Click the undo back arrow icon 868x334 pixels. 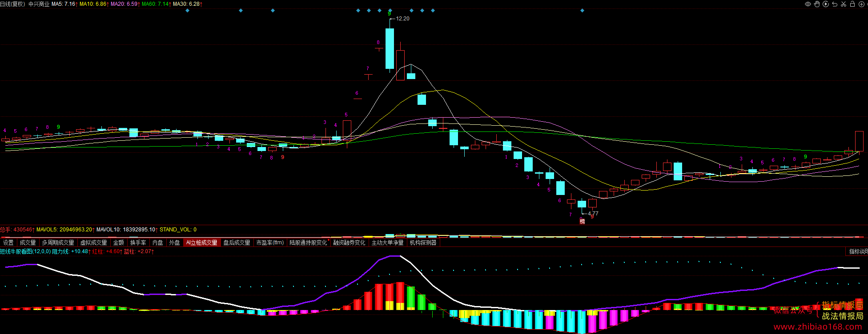tap(835, 4)
